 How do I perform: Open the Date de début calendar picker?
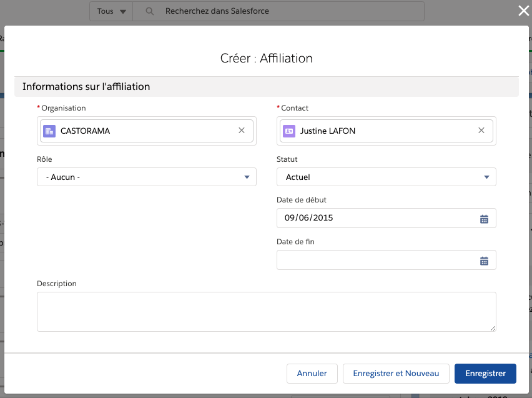[x=484, y=219]
